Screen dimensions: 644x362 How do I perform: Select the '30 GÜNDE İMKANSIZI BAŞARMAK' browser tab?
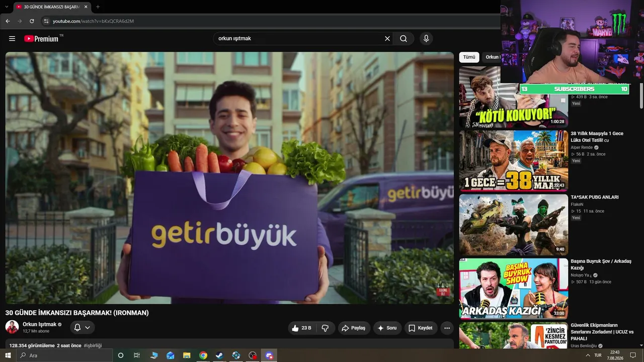[x=52, y=7]
